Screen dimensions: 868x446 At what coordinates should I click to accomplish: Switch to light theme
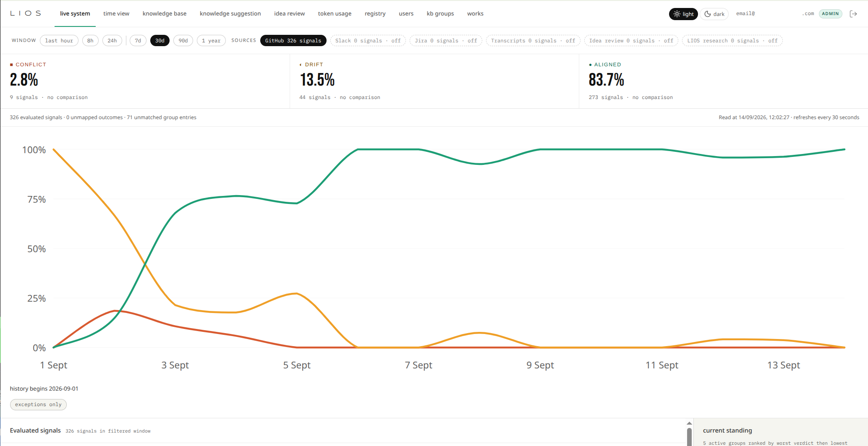683,14
